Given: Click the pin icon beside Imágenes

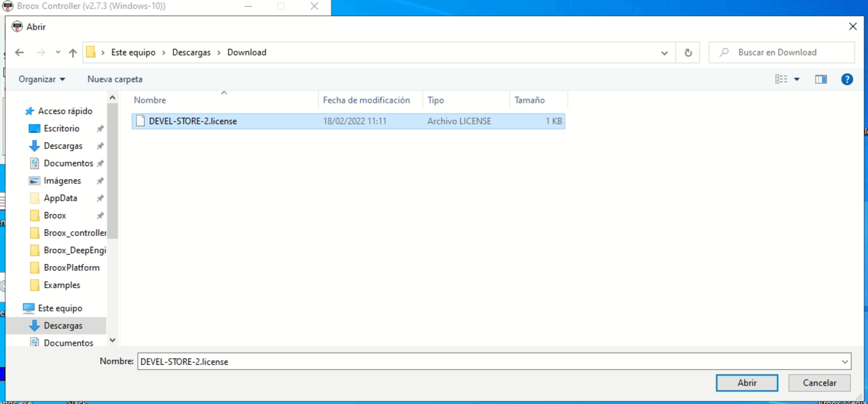Looking at the screenshot, I should tap(100, 181).
